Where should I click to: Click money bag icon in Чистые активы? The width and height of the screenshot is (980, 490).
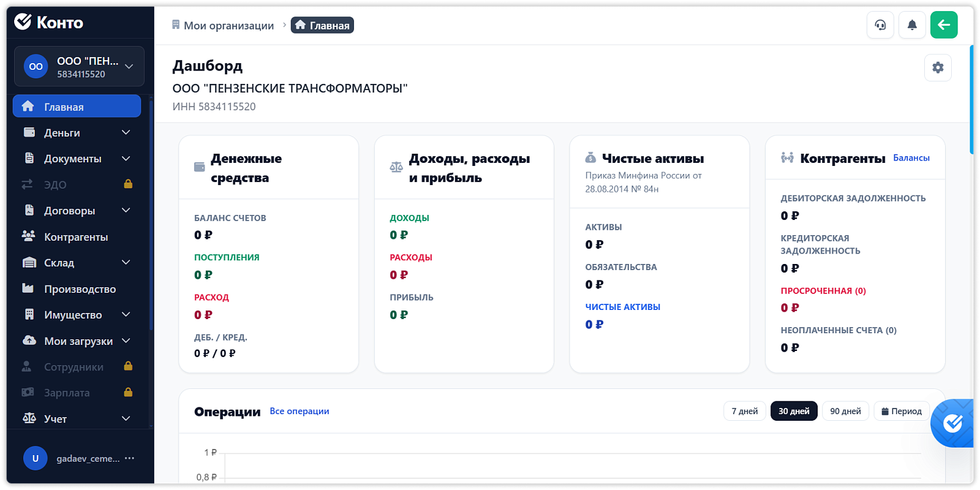click(590, 157)
